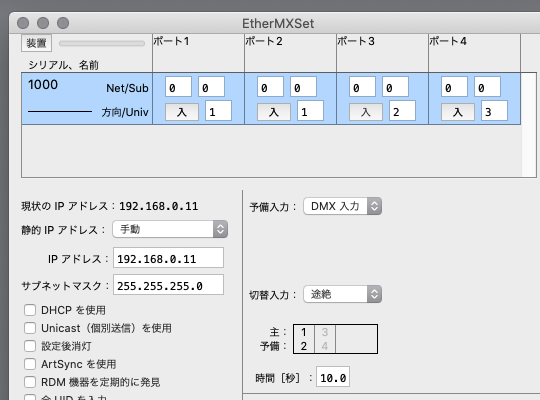Click the ポート3 column header
Viewport: 540px width, 400px height.
tap(382, 53)
